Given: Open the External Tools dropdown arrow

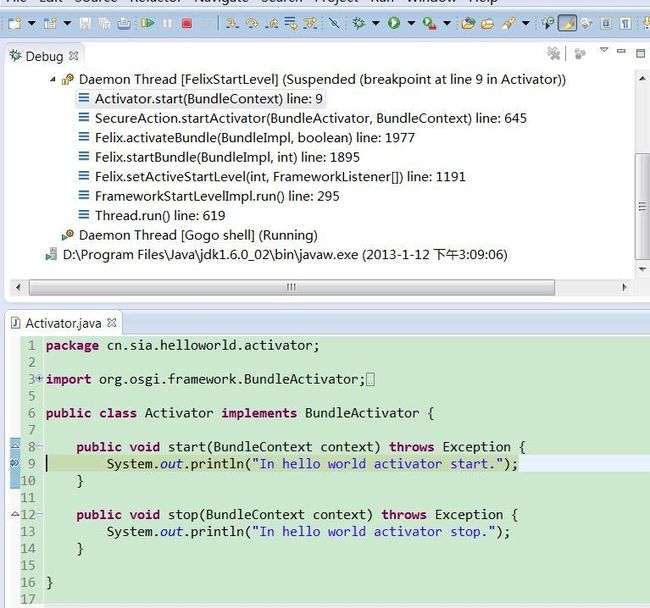Looking at the screenshot, I should click(x=447, y=23).
